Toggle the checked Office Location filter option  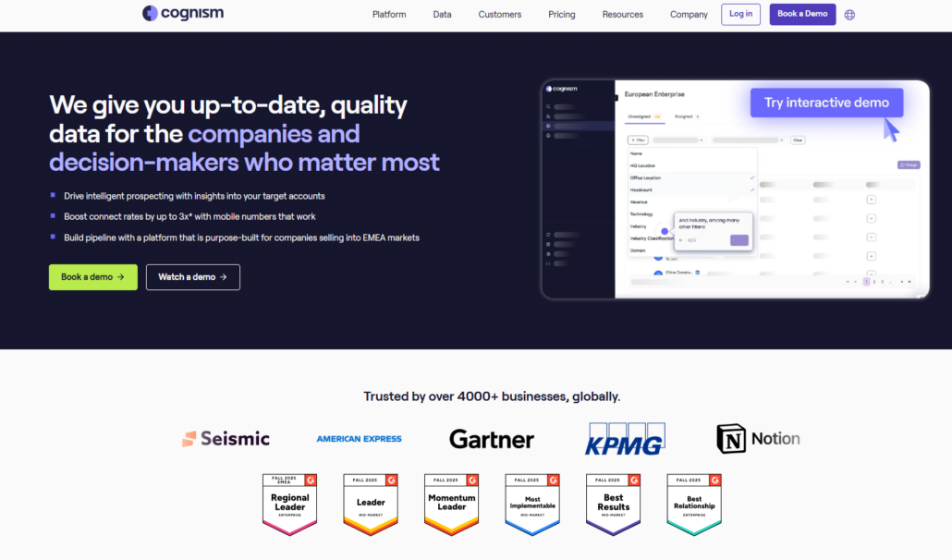coord(692,177)
